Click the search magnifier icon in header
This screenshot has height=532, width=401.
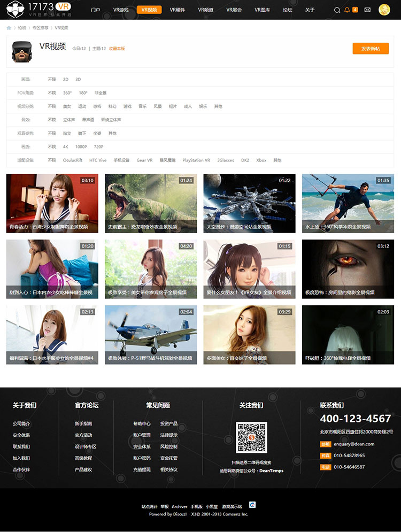pyautogui.click(x=337, y=10)
